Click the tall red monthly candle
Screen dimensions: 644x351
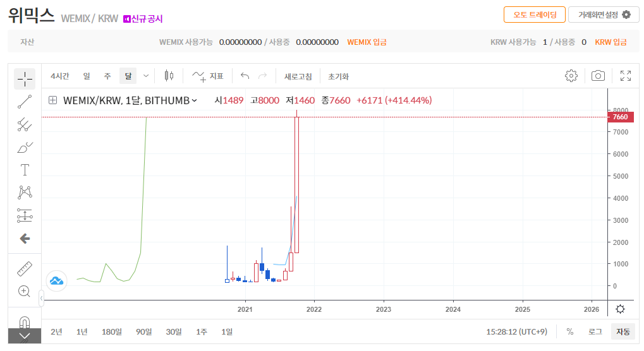point(296,184)
